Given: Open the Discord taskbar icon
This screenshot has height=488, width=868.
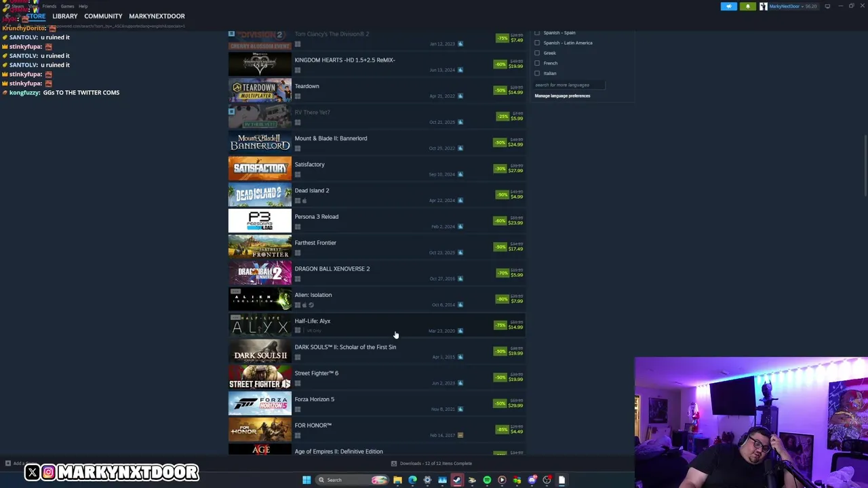Looking at the screenshot, I should 532,480.
